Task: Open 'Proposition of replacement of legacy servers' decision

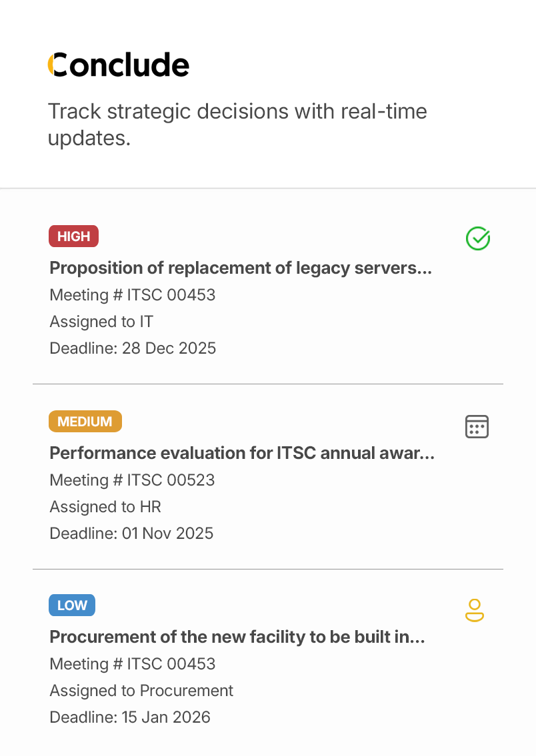Action: (x=241, y=268)
